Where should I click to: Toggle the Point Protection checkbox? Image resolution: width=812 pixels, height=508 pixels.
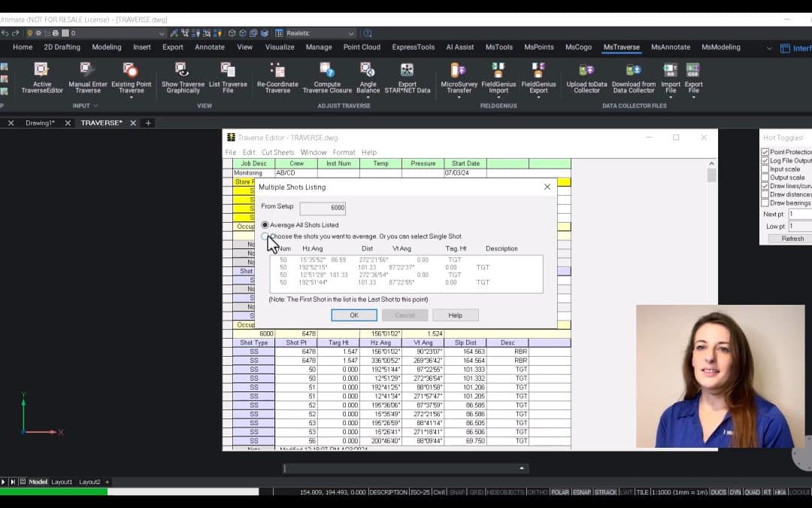[x=765, y=152]
